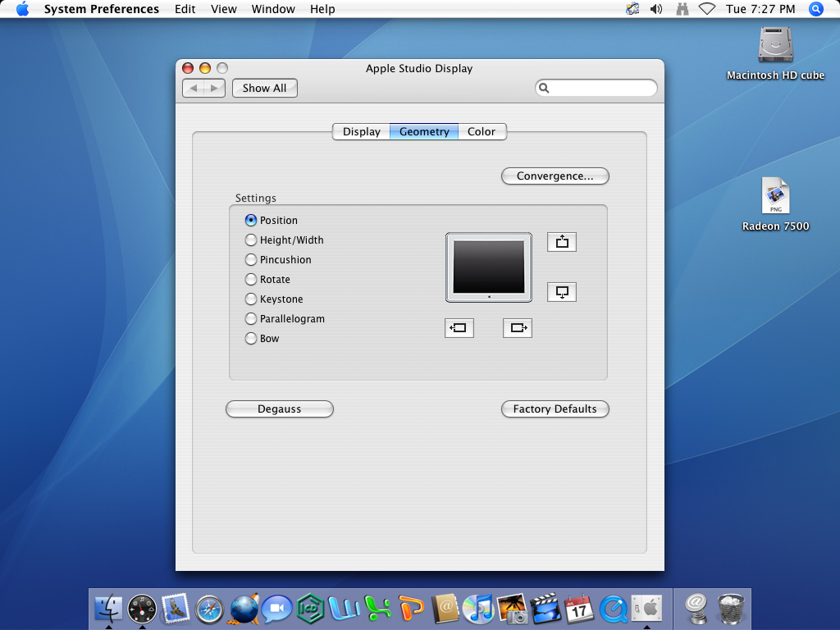Switch to the Color tab
The image size is (840, 630).
[x=482, y=132]
